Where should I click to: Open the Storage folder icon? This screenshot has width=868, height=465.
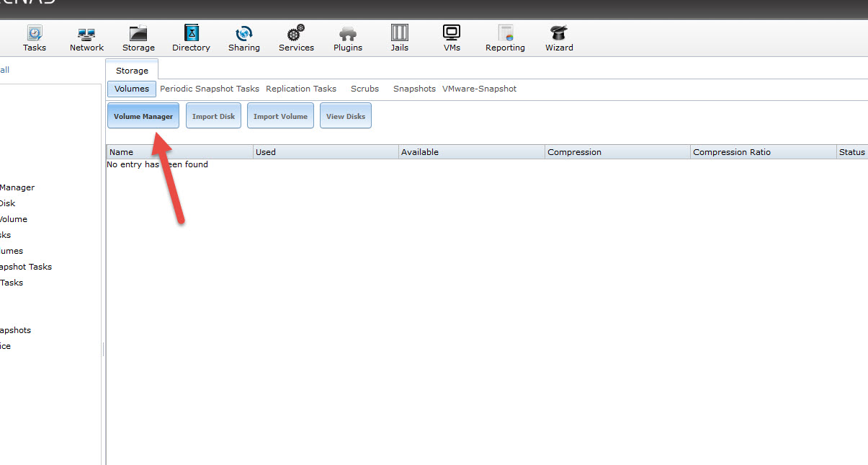138,34
